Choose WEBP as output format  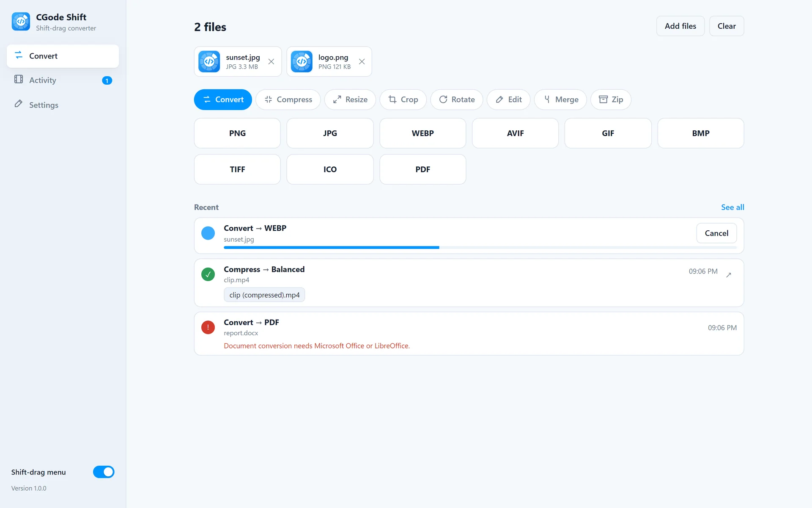tap(423, 133)
